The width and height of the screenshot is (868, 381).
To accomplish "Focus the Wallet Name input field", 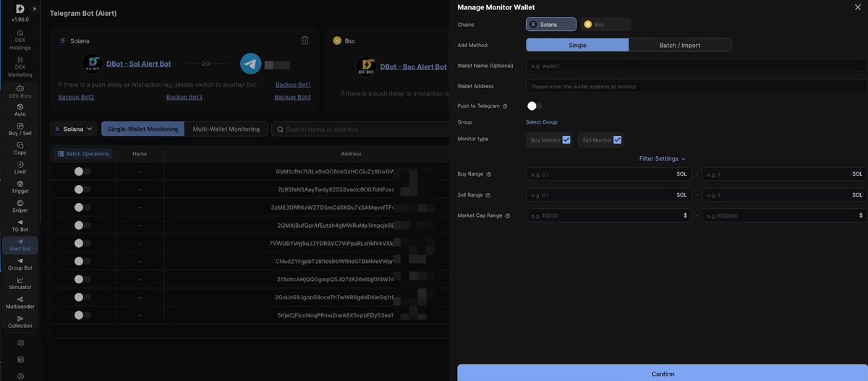I will [697, 66].
